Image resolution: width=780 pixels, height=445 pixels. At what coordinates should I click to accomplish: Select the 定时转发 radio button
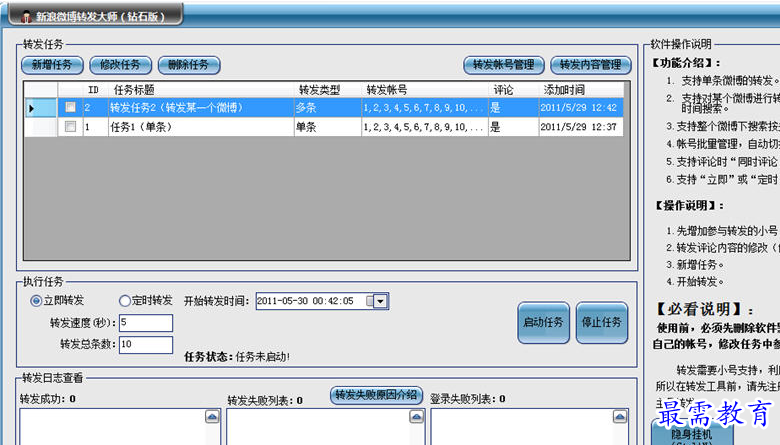click(124, 300)
